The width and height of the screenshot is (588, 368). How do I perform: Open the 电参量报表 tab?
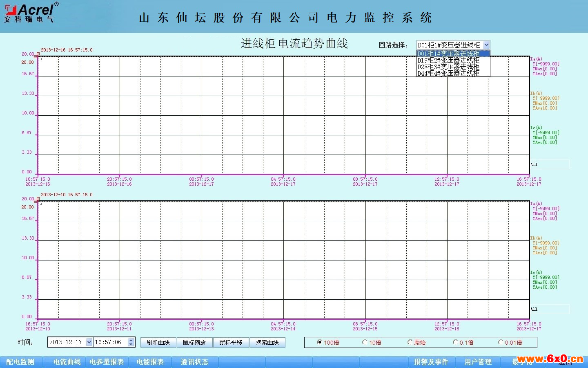(x=107, y=362)
